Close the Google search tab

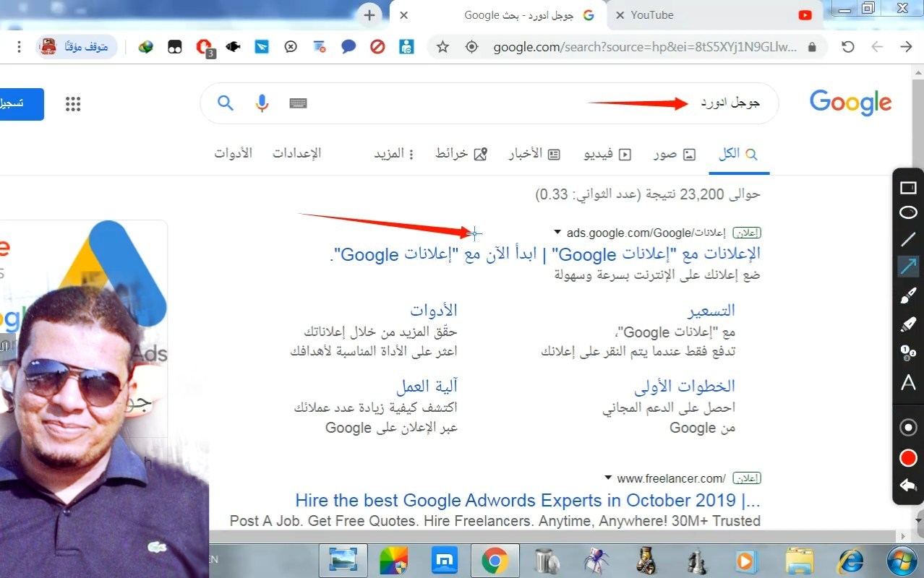pos(404,15)
